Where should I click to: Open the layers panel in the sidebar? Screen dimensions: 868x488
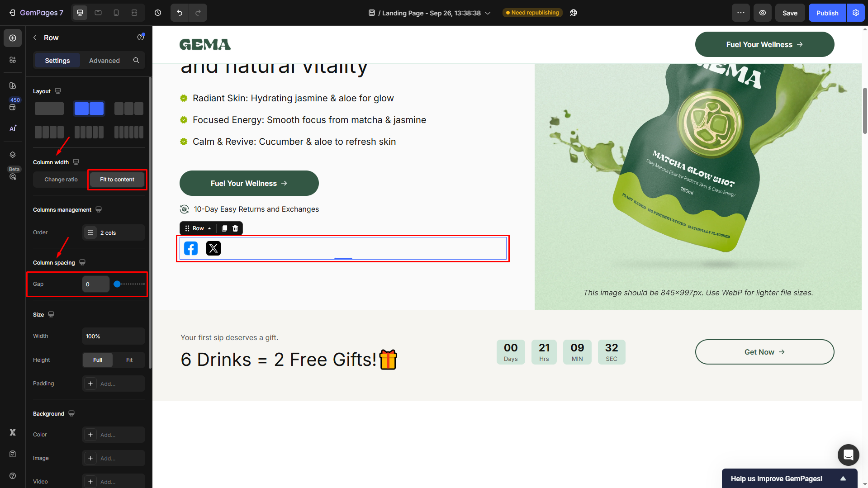tap(13, 155)
